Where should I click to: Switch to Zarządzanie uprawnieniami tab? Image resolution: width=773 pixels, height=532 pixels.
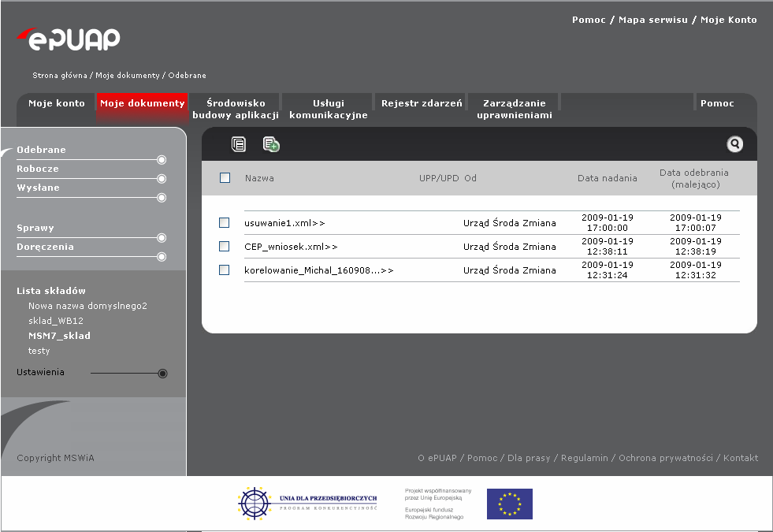515,109
